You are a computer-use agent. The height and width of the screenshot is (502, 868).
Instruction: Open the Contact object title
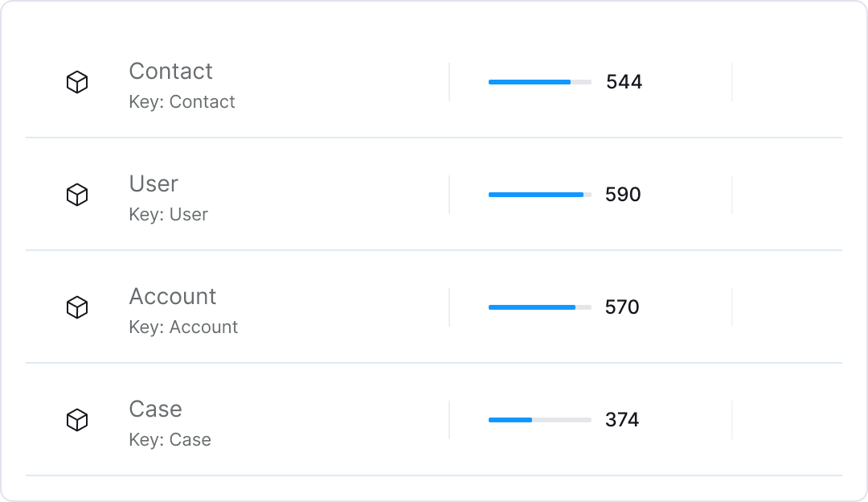(170, 71)
